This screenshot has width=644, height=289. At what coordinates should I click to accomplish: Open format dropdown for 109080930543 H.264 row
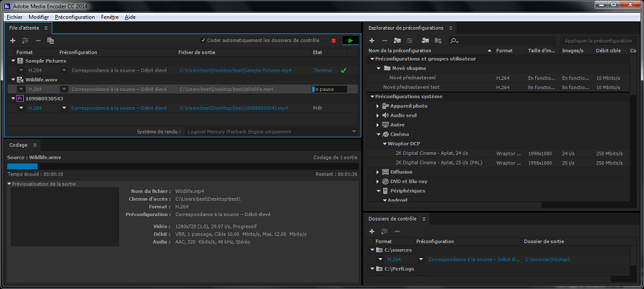point(21,108)
